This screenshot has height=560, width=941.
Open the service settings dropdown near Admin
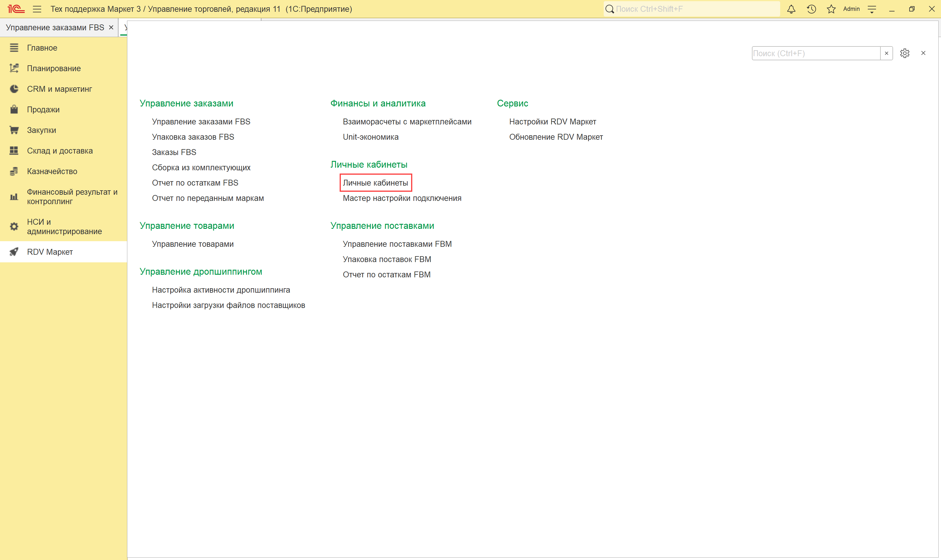(872, 9)
